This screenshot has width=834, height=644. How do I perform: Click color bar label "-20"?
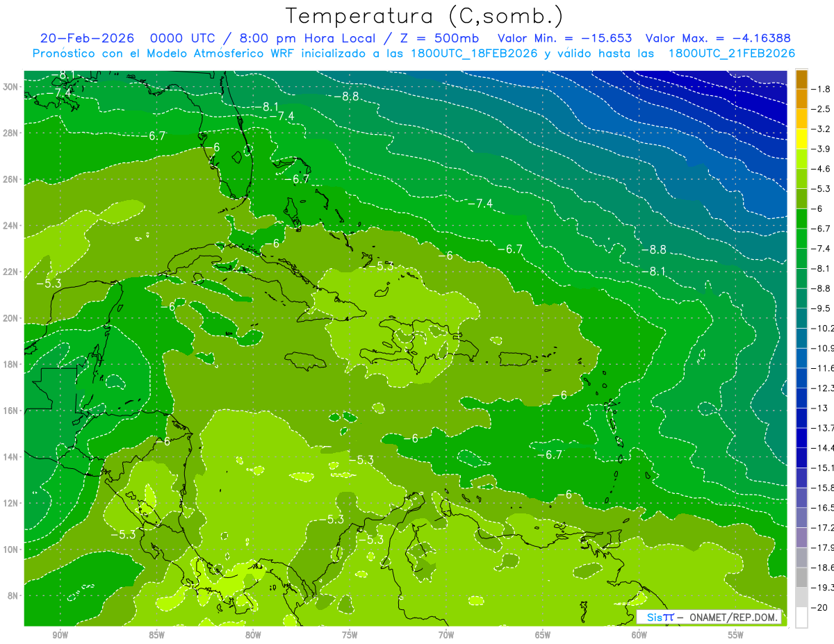tap(818, 607)
